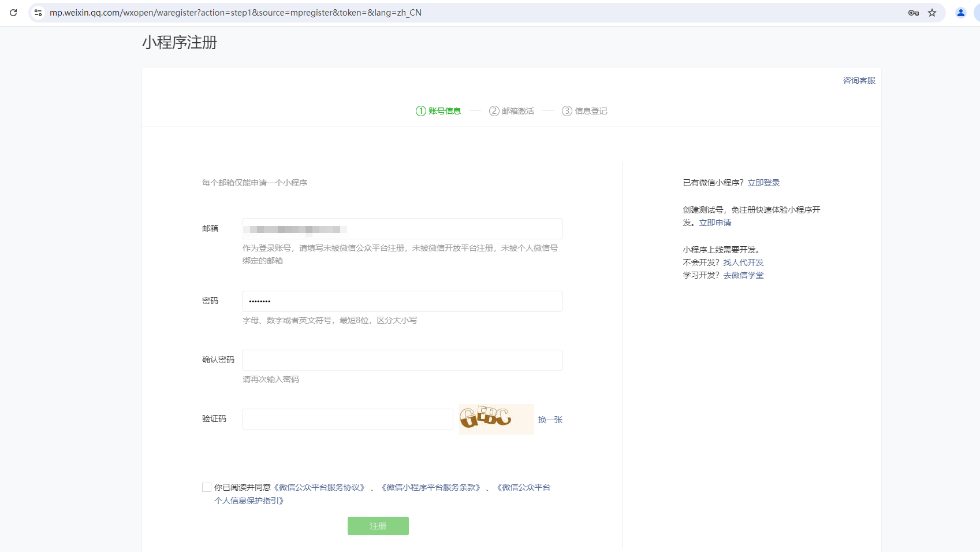Focus the 确认密码 input field
Image resolution: width=980 pixels, height=552 pixels.
[x=402, y=360]
